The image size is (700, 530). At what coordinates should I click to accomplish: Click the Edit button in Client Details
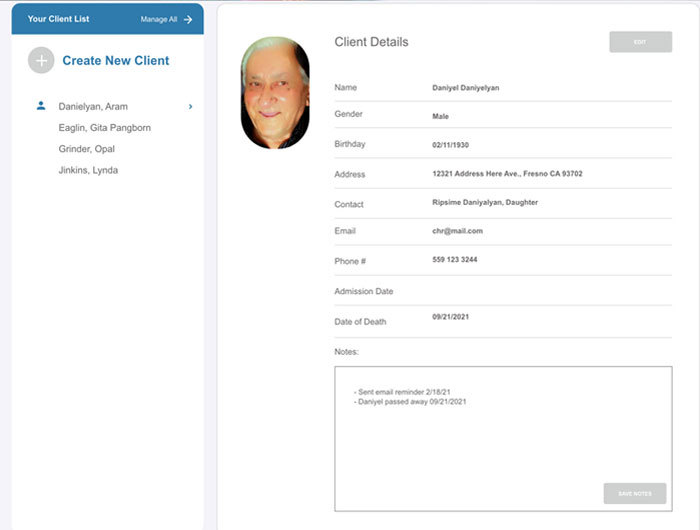point(640,42)
